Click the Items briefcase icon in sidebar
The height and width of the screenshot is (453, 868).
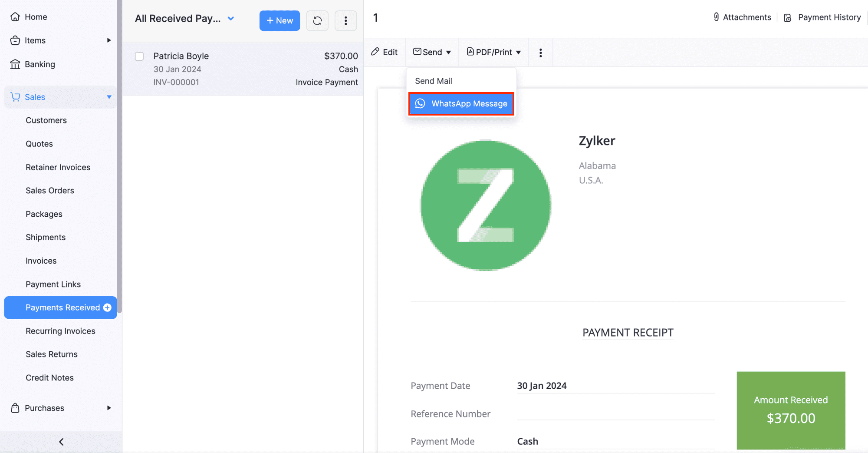click(x=15, y=40)
